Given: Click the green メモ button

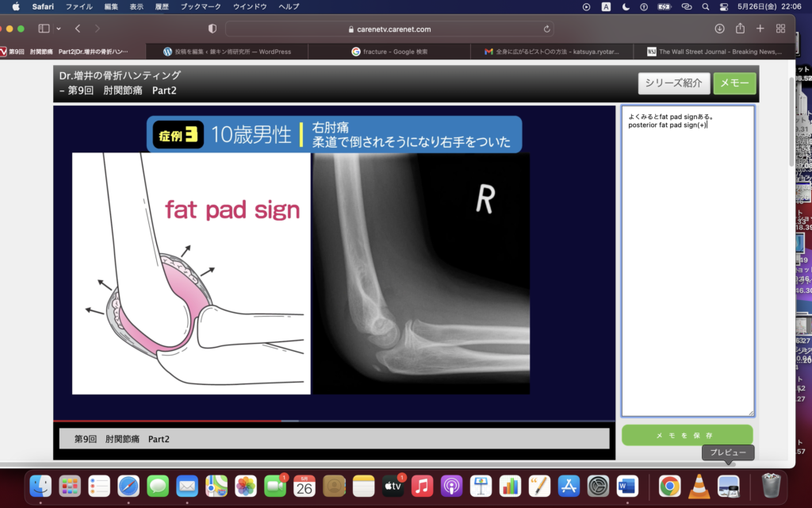Looking at the screenshot, I should coord(734,84).
